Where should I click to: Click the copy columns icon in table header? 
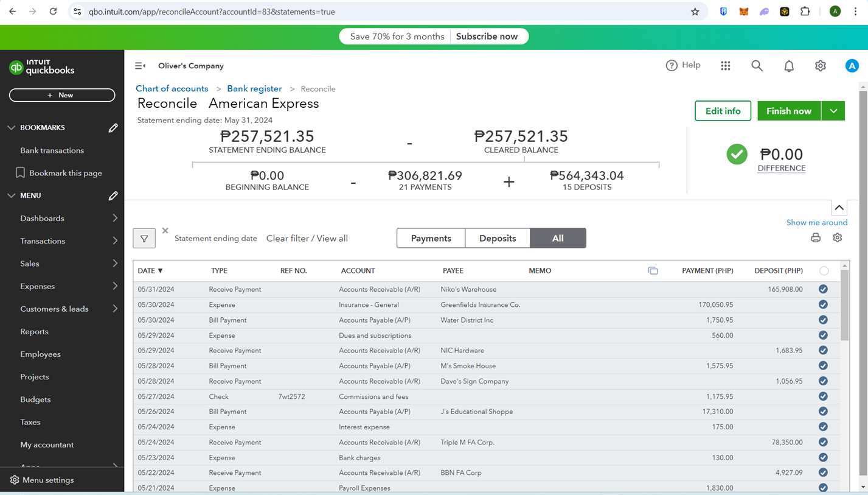pos(653,271)
